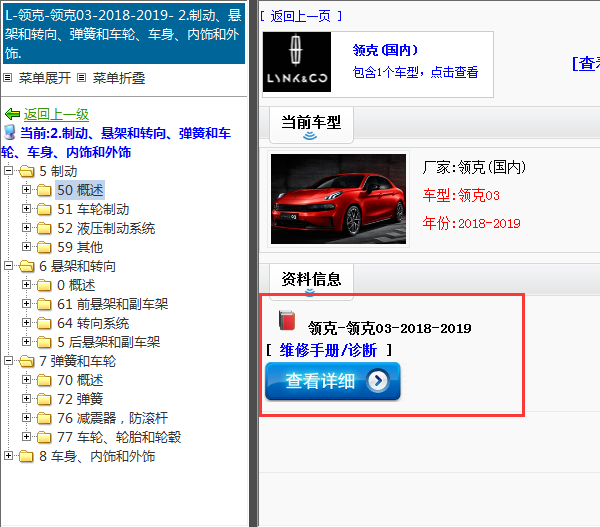This screenshot has height=527, width=600.
Task: Click the green back arrow icon
Action: click(12, 114)
